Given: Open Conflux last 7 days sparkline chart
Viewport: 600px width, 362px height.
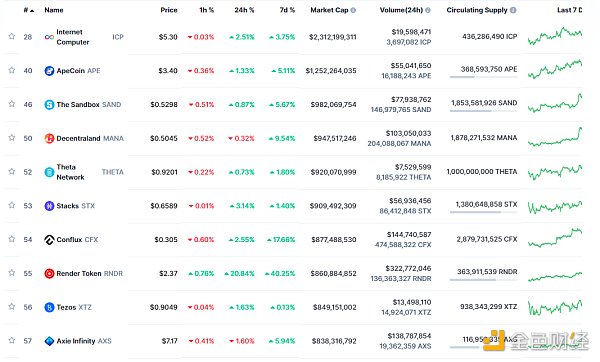Looking at the screenshot, I should click(x=555, y=238).
